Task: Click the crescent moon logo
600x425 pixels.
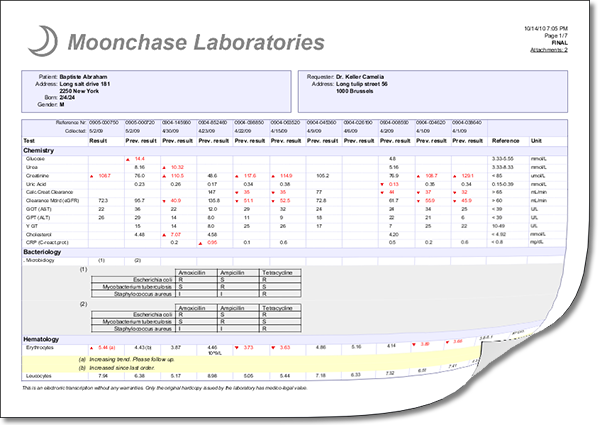Action: pyautogui.click(x=43, y=41)
